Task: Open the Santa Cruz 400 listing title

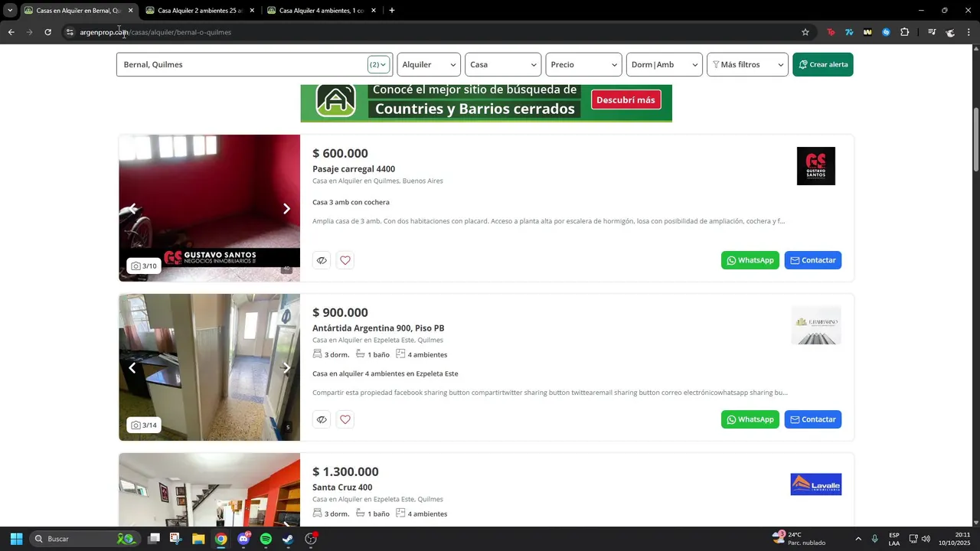Action: [x=342, y=487]
